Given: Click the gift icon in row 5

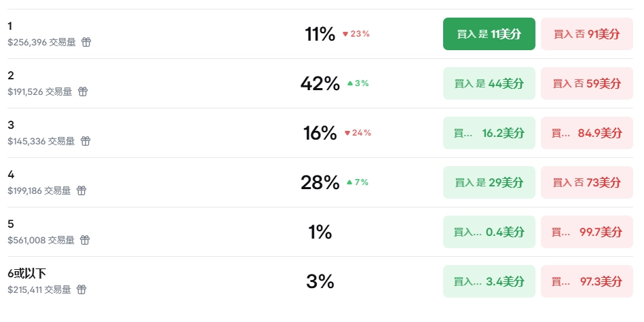Looking at the screenshot, I should coord(85,240).
